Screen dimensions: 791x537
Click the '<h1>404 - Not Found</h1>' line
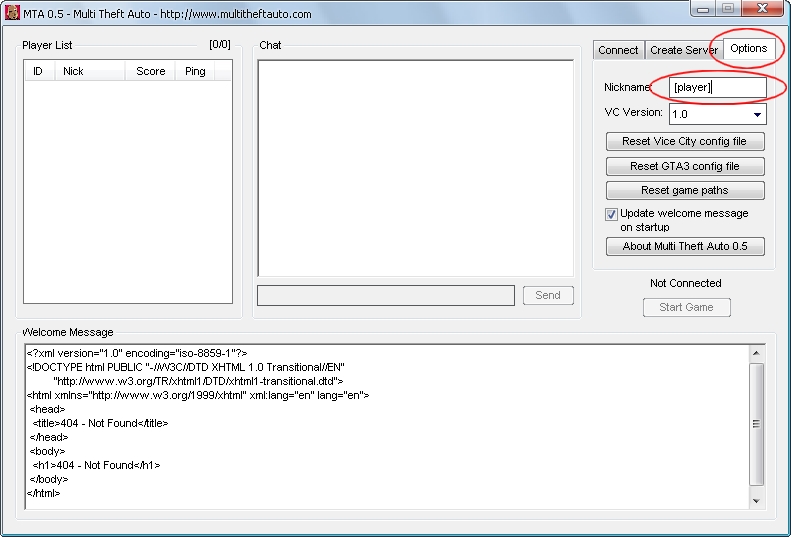click(96, 465)
